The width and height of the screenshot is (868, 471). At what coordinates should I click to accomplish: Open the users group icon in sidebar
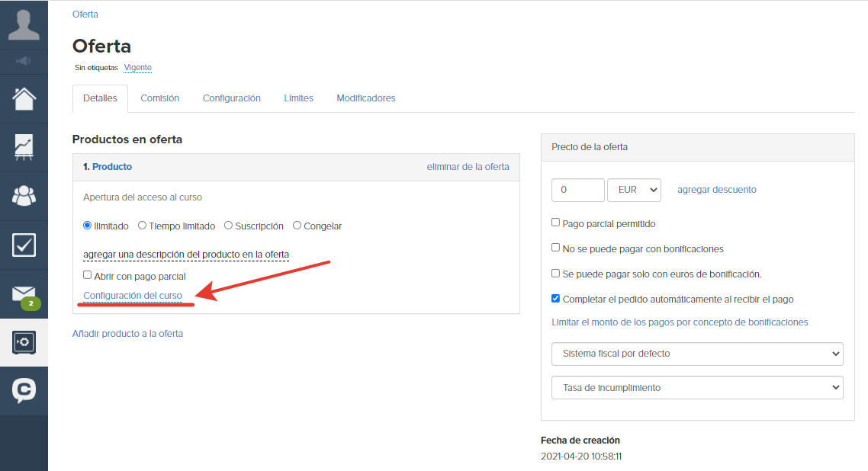24,196
